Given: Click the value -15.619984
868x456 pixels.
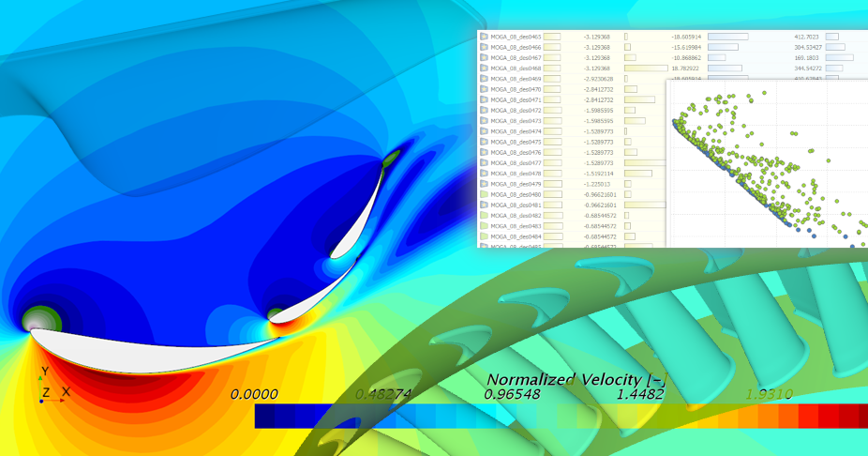Looking at the screenshot, I should pyautogui.click(x=686, y=47).
